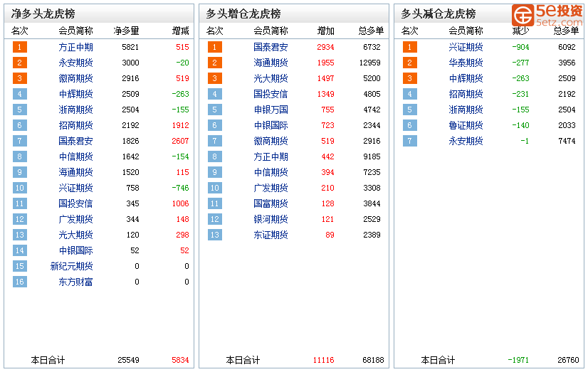Open 中信期货 in 多头增仓龙虎榜
This screenshot has height=372, width=588.
click(271, 172)
